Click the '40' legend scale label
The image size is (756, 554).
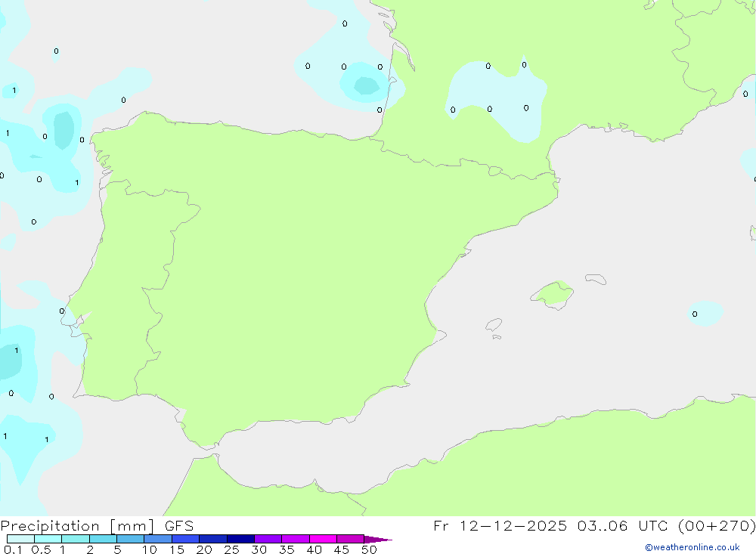point(314,549)
